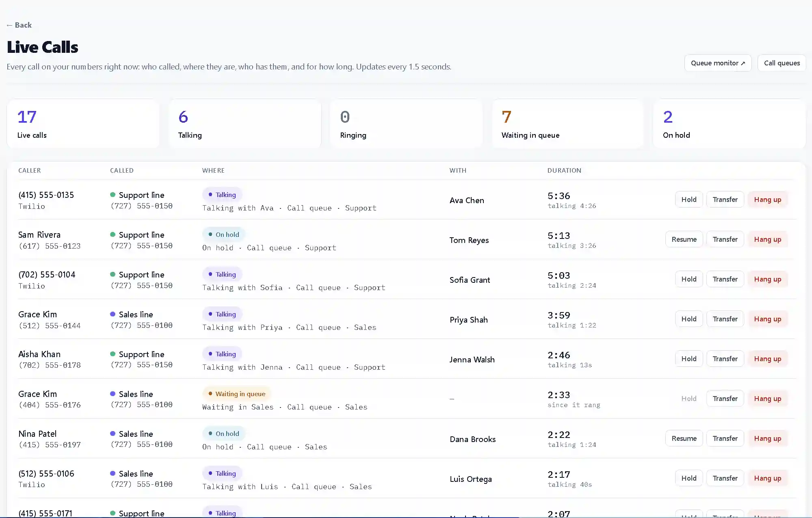Hang up Aisha Khan's call
This screenshot has height=518, width=812.
click(x=768, y=359)
